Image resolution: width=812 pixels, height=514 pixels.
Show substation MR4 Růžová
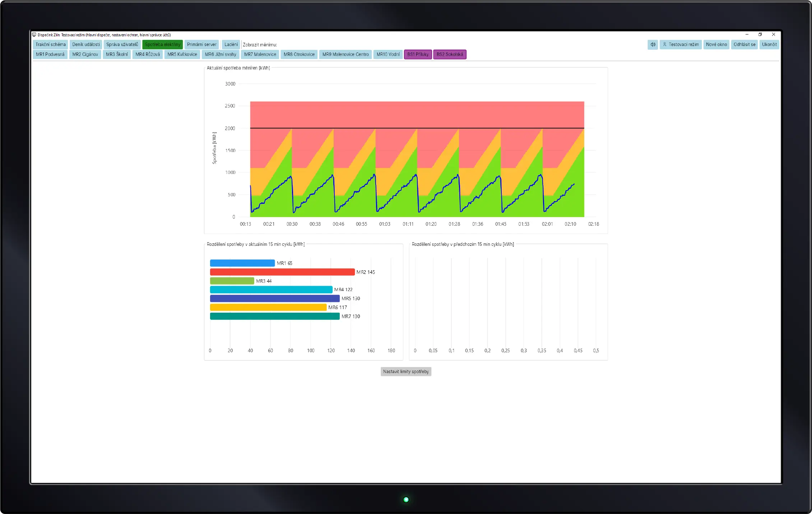pyautogui.click(x=148, y=54)
